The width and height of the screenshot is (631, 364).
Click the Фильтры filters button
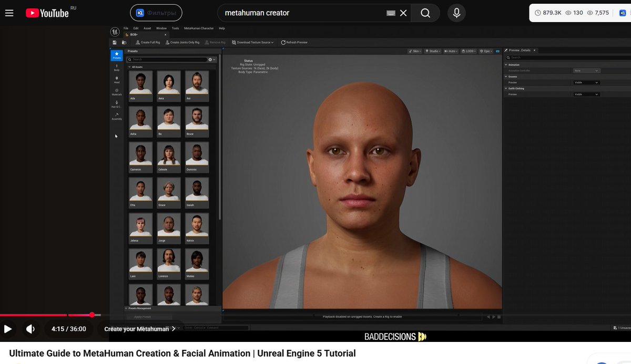(x=156, y=13)
